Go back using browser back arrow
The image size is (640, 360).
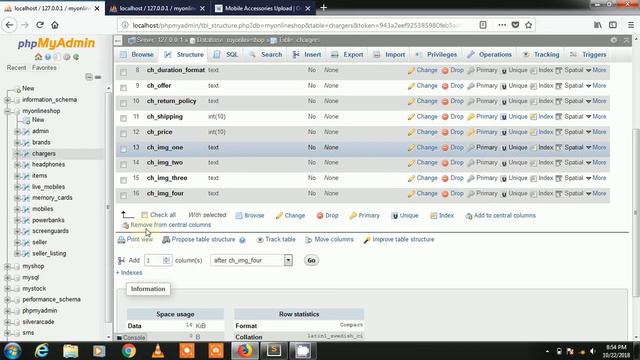click(9, 25)
